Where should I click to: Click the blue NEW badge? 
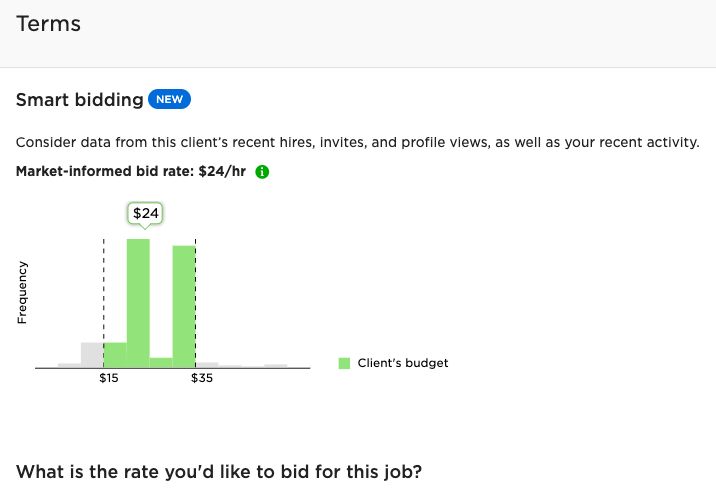(169, 99)
